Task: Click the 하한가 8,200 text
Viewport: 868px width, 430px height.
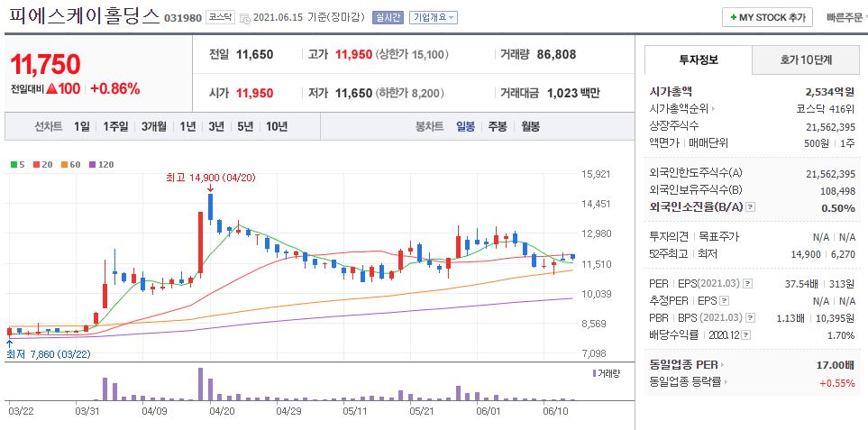Action: point(409,93)
